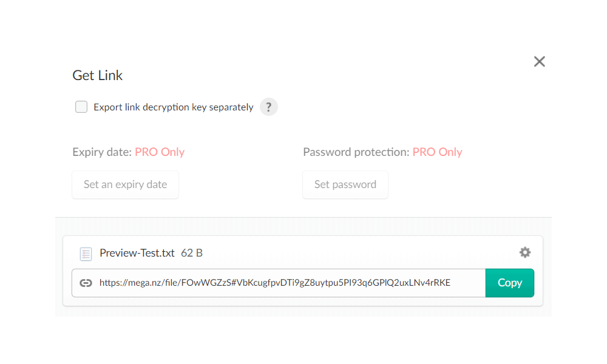The height and width of the screenshot is (364, 607).
Task: Click the Get Link dialog title
Action: pyautogui.click(x=98, y=76)
